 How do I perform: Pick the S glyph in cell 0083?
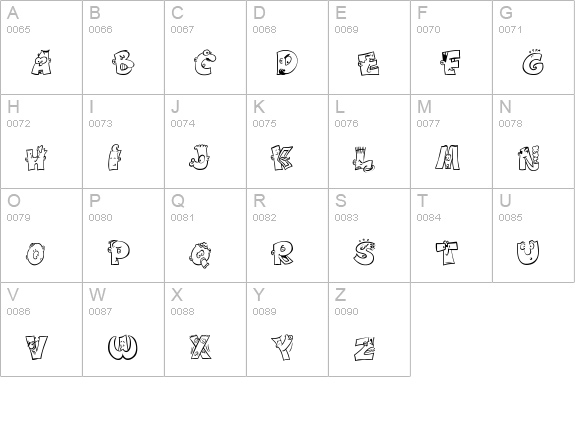pos(364,252)
